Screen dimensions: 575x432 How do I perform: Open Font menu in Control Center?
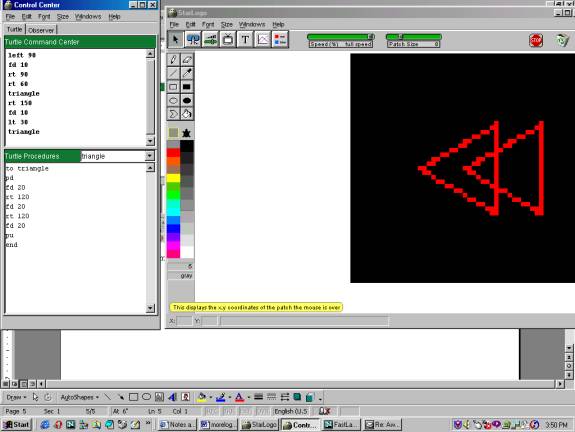(44, 17)
